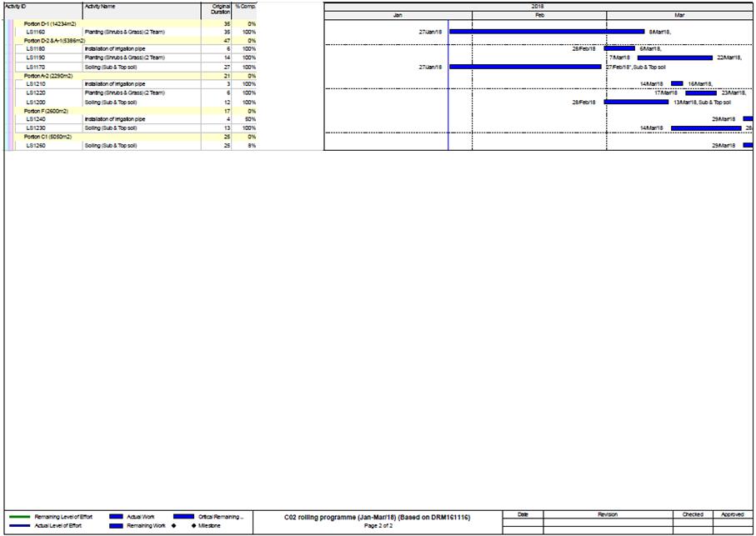Click the Critical Remaining legend swatch

(x=183, y=517)
